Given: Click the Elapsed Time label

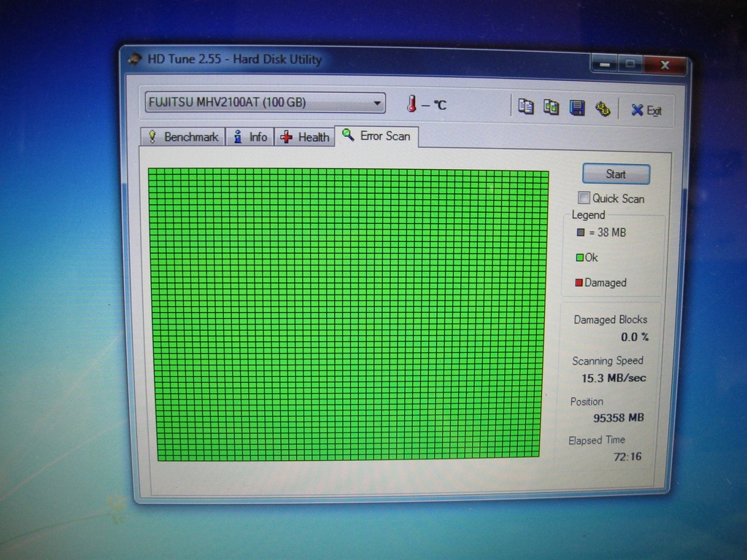Looking at the screenshot, I should pos(597,440).
